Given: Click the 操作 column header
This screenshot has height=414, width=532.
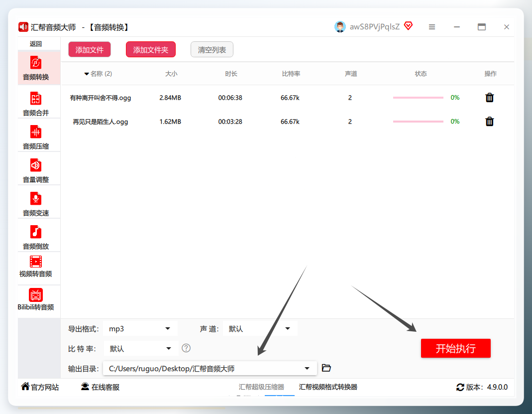Looking at the screenshot, I should click(x=490, y=74).
